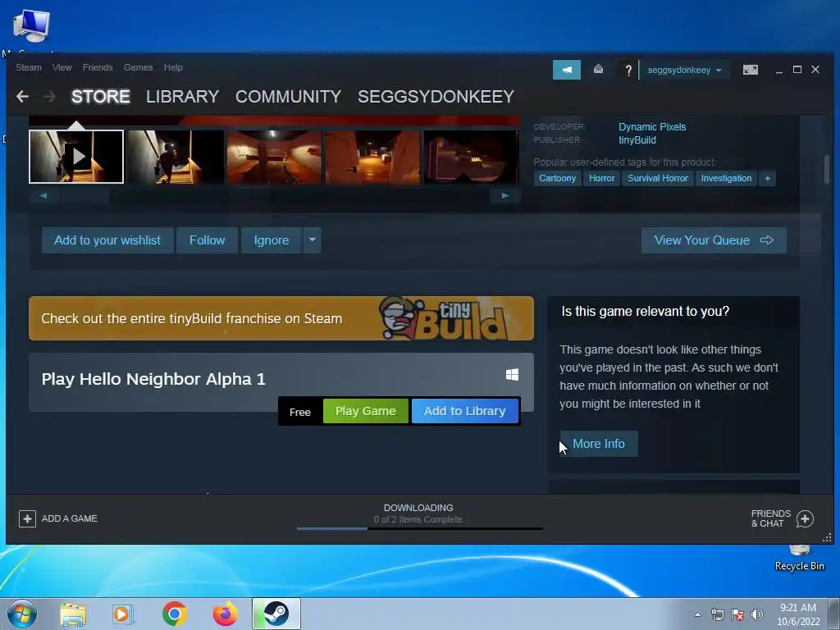Play the first video thumbnail
840x630 pixels.
click(x=76, y=157)
